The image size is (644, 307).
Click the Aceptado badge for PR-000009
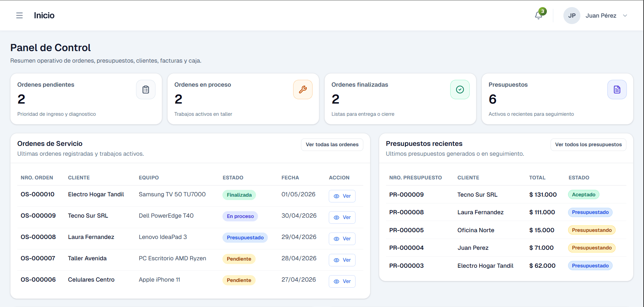tap(584, 195)
